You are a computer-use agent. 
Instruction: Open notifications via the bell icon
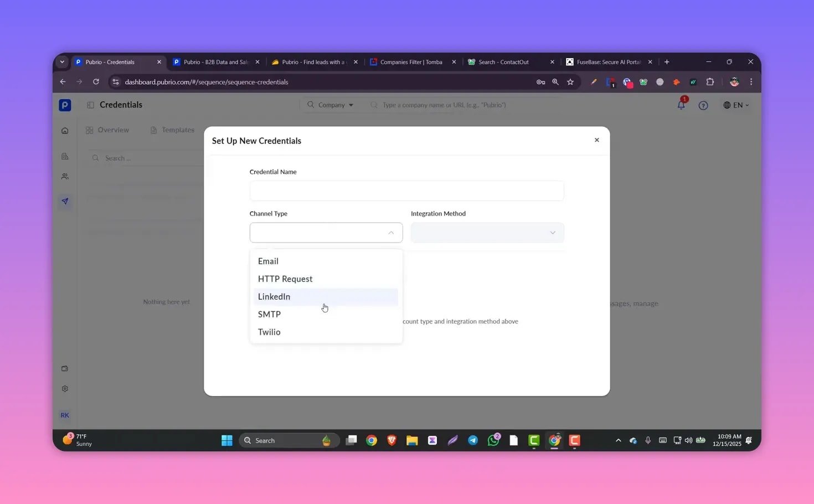681,105
